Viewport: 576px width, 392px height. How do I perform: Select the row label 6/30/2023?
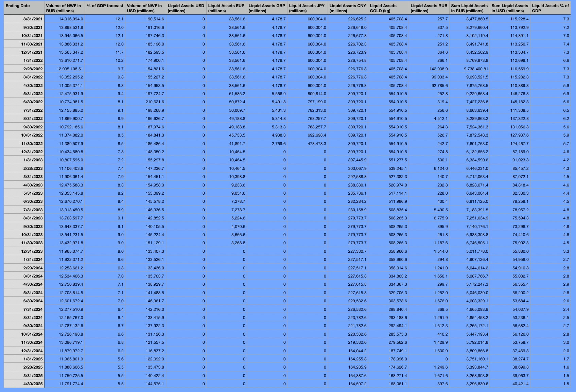[x=24, y=201]
